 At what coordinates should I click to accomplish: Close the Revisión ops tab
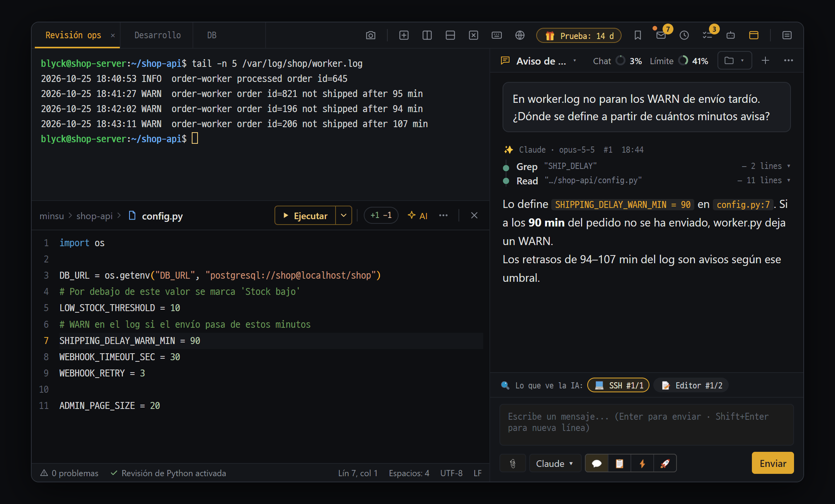click(x=113, y=35)
